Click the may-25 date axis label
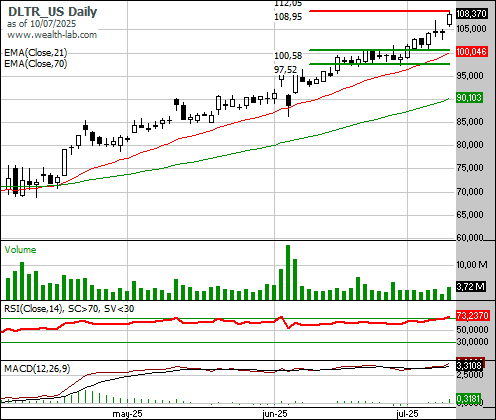The width and height of the screenshot is (496, 420). [x=127, y=414]
